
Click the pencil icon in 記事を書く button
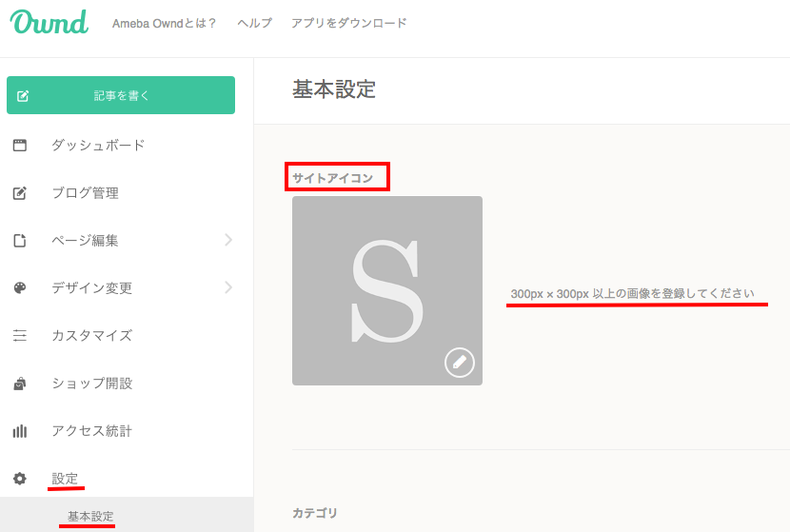pyautogui.click(x=23, y=96)
